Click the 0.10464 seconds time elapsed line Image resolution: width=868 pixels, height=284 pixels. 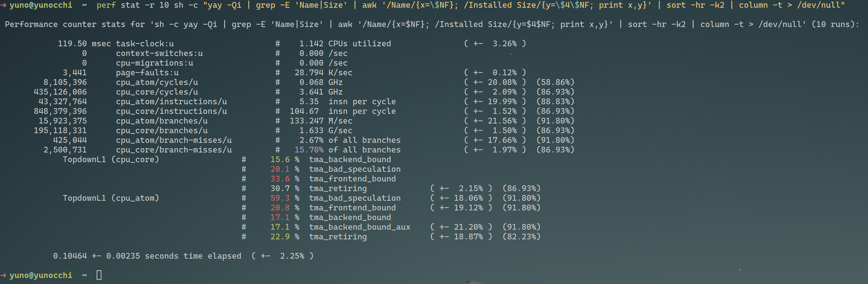pos(183,256)
